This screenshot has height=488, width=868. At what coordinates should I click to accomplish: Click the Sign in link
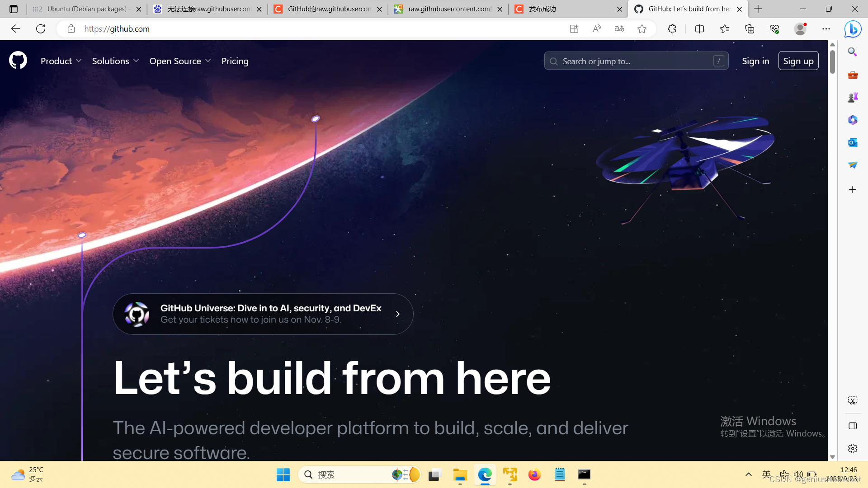pyautogui.click(x=755, y=61)
